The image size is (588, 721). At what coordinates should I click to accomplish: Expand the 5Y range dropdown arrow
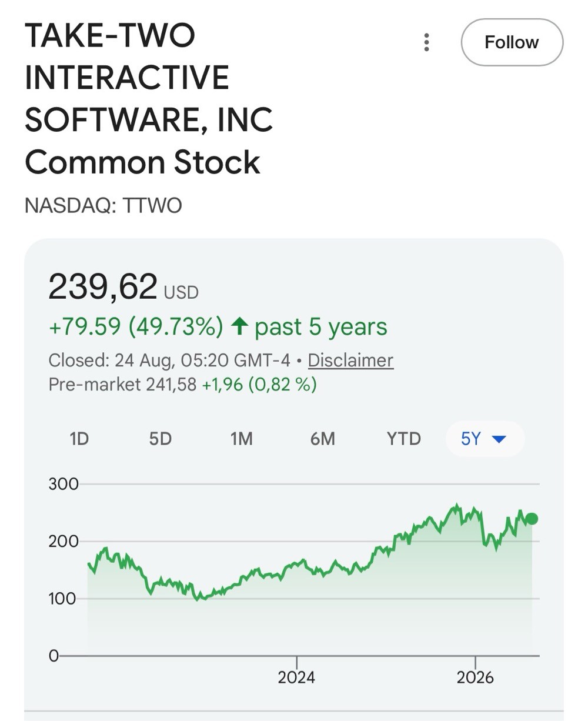click(x=499, y=439)
